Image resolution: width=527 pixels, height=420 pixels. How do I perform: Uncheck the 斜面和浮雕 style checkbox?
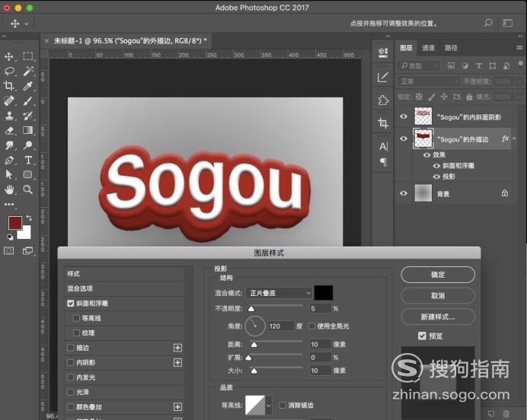coord(70,303)
